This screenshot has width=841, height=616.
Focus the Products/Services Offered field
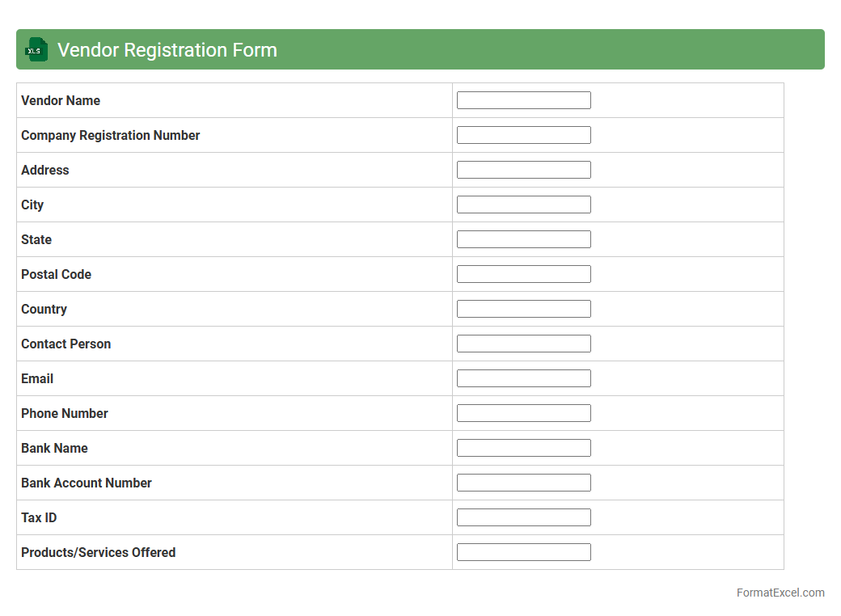click(x=523, y=552)
